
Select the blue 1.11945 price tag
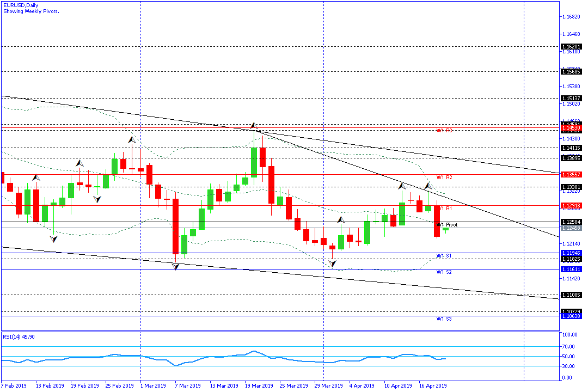(x=571, y=253)
